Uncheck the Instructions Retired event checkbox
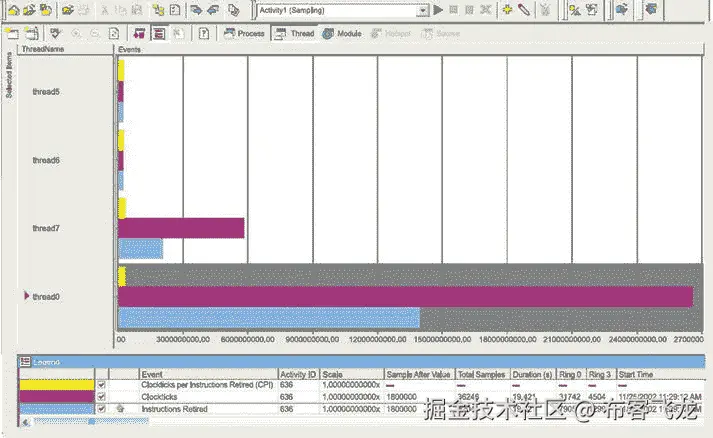 pos(101,408)
